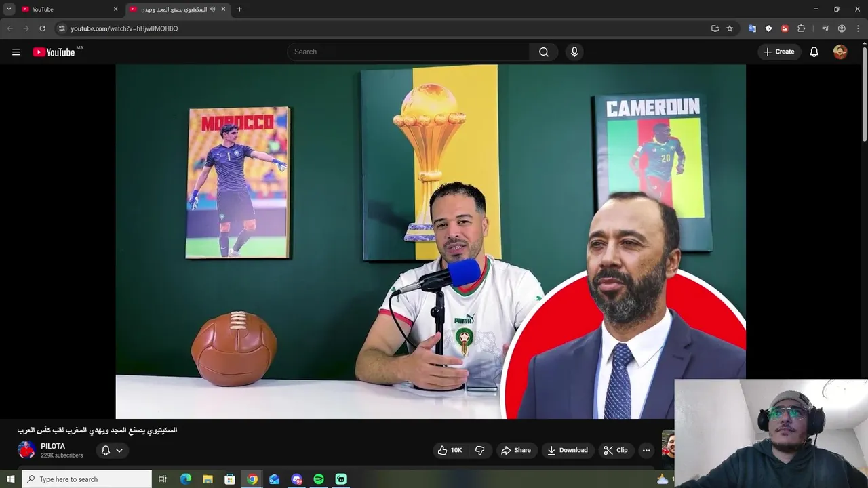Install this page as app icon

pyautogui.click(x=715, y=28)
